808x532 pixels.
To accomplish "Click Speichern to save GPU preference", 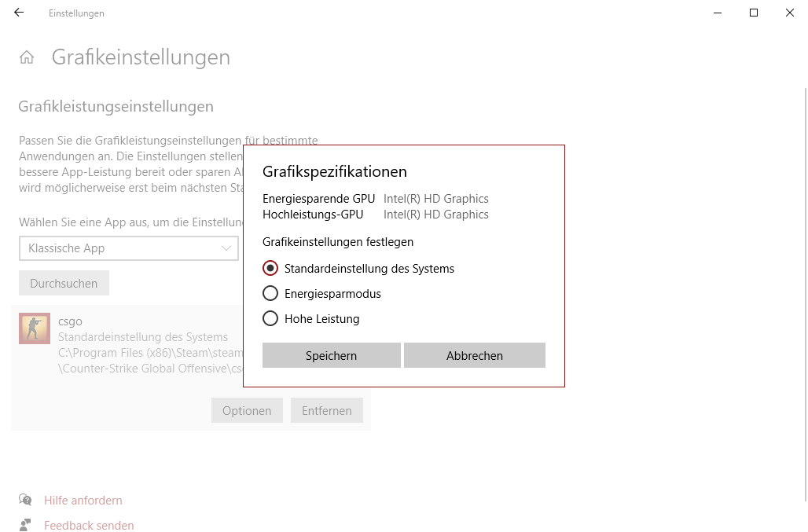I will 331,355.
